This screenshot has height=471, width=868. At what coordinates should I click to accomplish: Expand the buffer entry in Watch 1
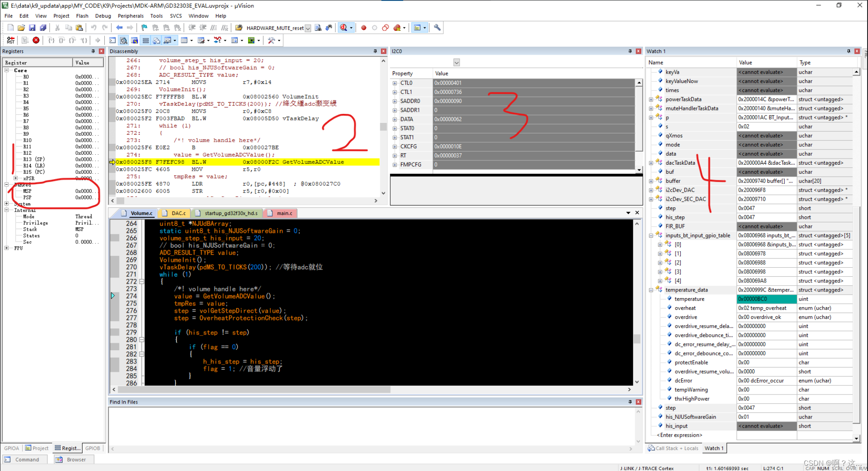tap(650, 181)
